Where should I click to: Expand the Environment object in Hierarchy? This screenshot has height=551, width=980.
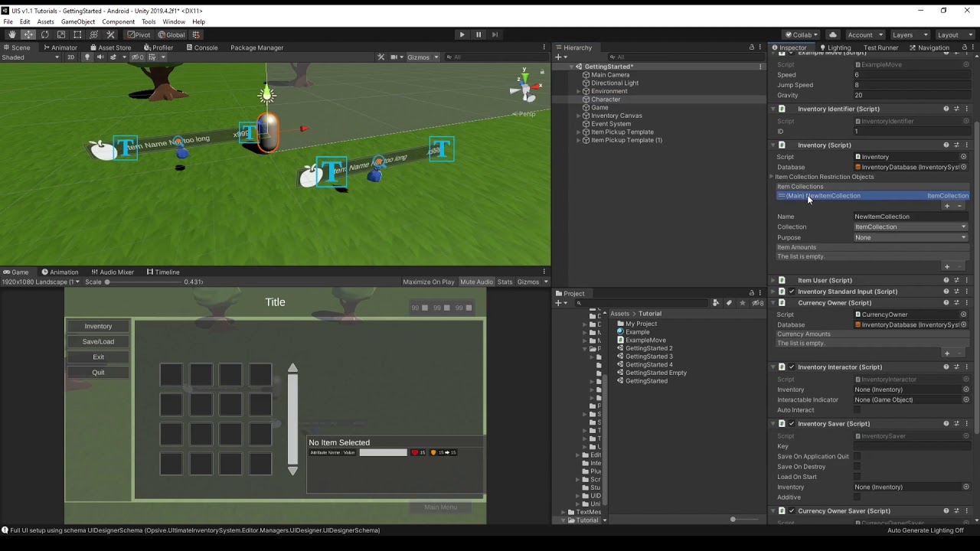580,91
